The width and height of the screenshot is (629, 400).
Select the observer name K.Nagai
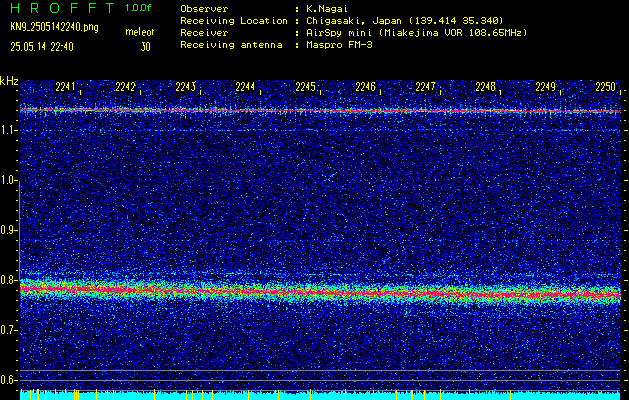pos(327,8)
